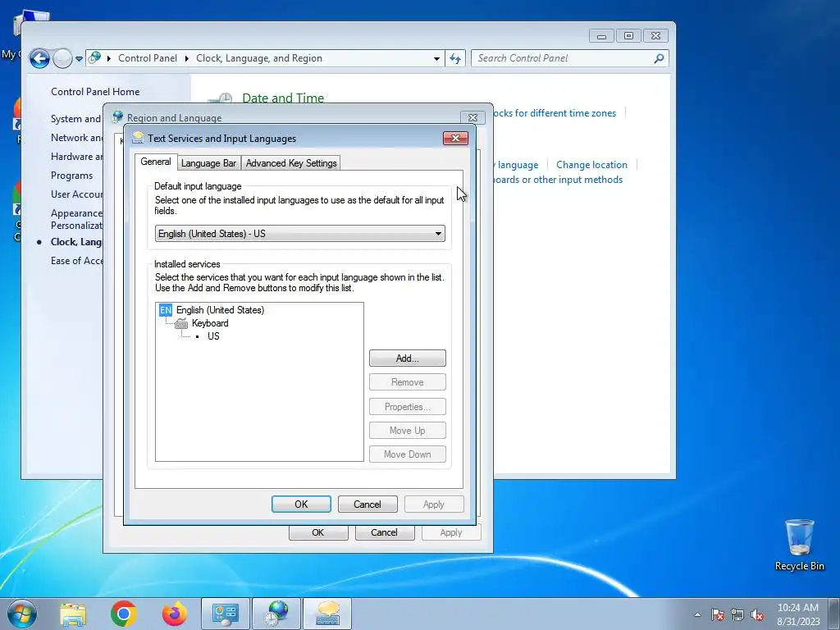Click the Date and Time clock icon
The width and height of the screenshot is (840, 630).
pos(220,98)
